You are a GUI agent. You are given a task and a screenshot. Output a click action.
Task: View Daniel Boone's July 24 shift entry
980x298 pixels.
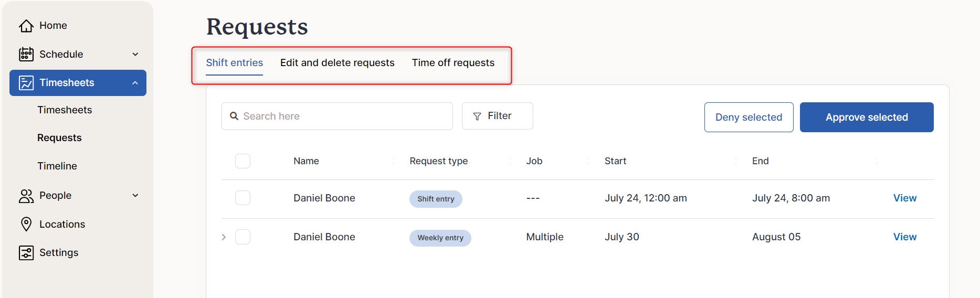click(x=905, y=198)
